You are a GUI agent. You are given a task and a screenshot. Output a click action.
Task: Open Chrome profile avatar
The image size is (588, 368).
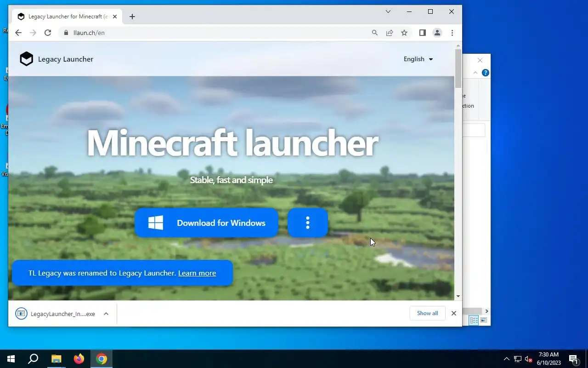(437, 33)
